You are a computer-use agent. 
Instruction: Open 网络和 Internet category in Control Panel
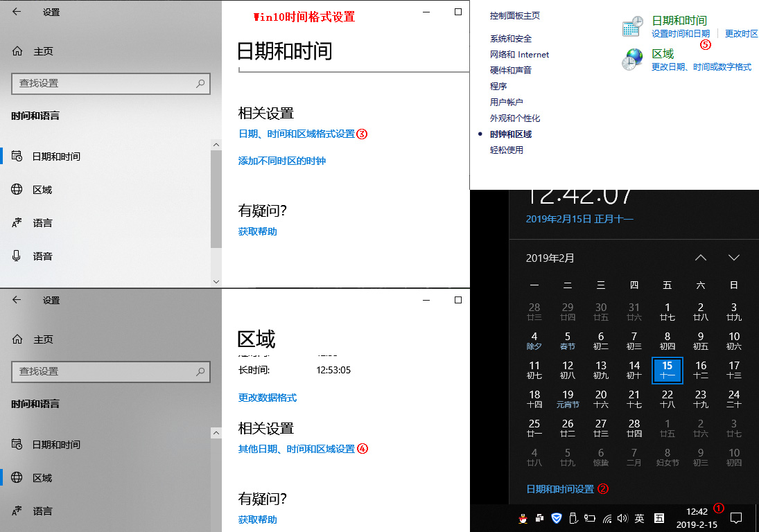pos(519,55)
